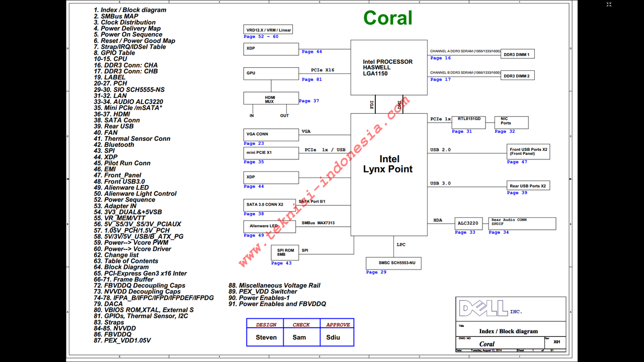The height and width of the screenshot is (362, 644).
Task: Select index entry '89. PEX_VDD Switcher'
Action: (263, 292)
